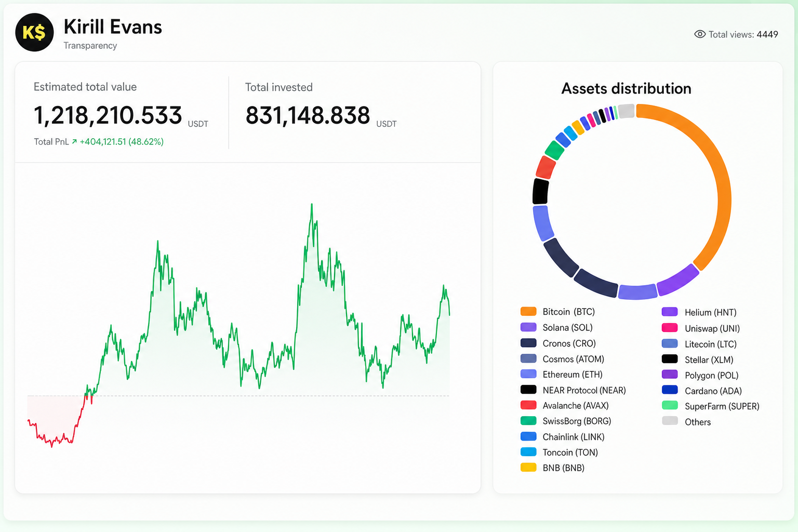Screen dimensions: 798x532
Task: Select the Solana (SOL) purple legend swatch
Action: pos(528,327)
